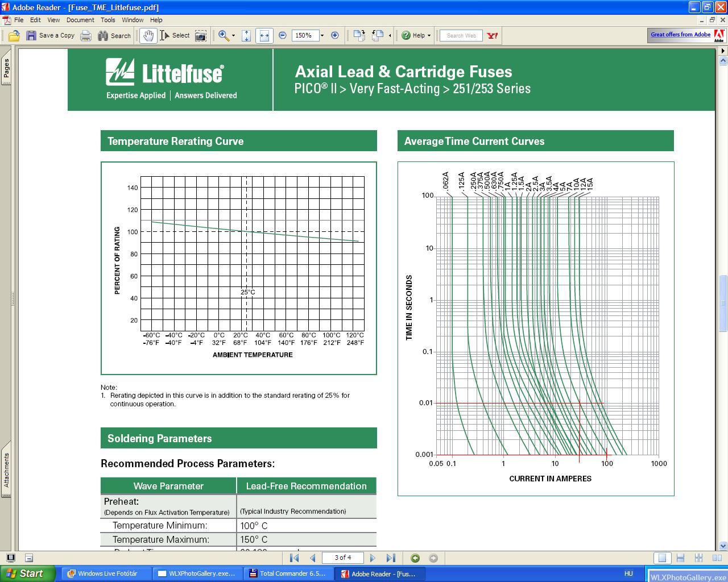The width and height of the screenshot is (728, 582).
Task: Open the Tools menu
Action: [x=108, y=20]
